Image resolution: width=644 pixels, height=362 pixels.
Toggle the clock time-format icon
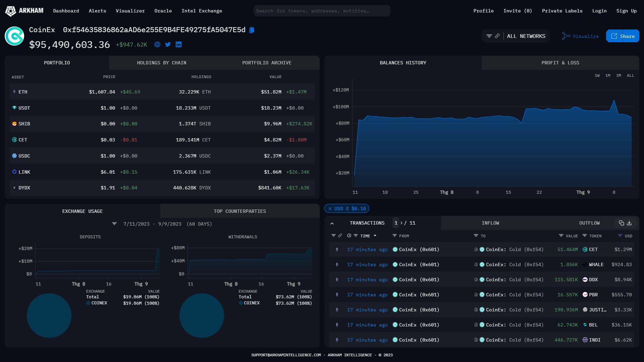coord(349,236)
